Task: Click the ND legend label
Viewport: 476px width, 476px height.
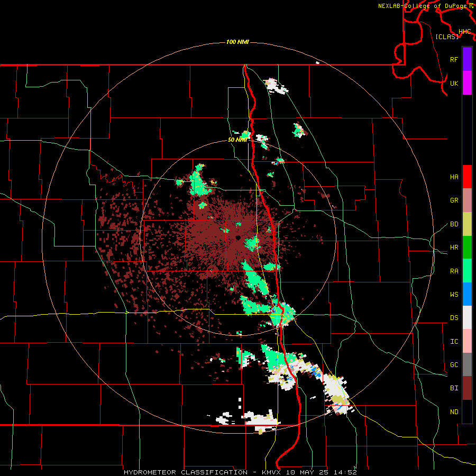Action: (x=454, y=411)
